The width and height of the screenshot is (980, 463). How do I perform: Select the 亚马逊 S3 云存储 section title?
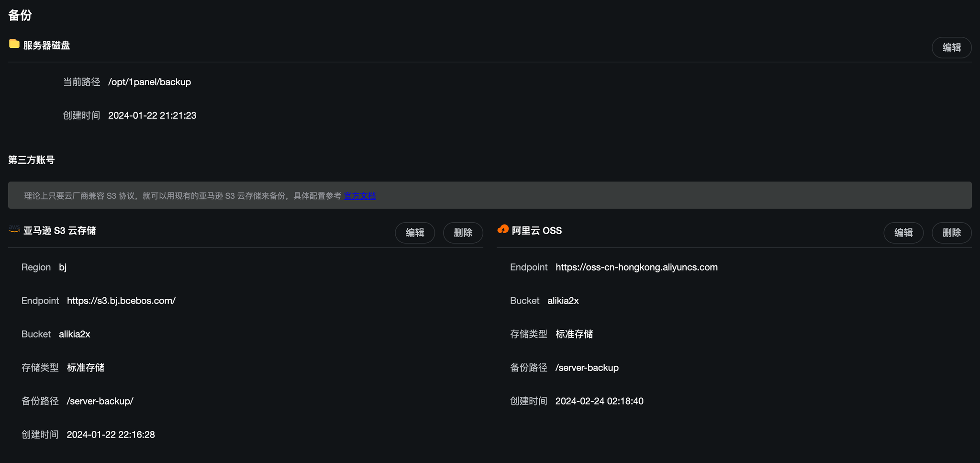[x=60, y=231]
